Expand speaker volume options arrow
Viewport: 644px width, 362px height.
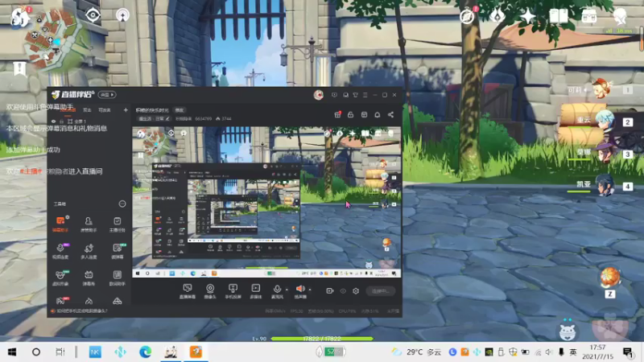click(310, 290)
